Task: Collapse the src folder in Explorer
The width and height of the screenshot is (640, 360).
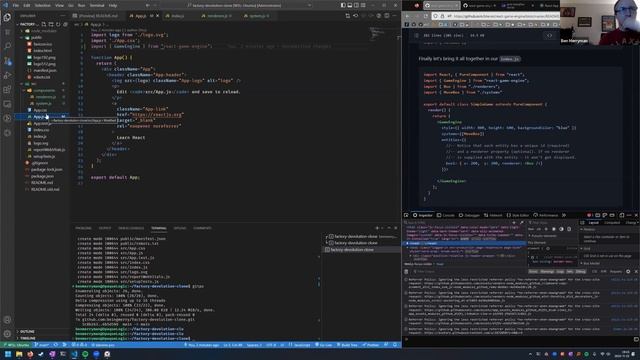Action: point(33,84)
